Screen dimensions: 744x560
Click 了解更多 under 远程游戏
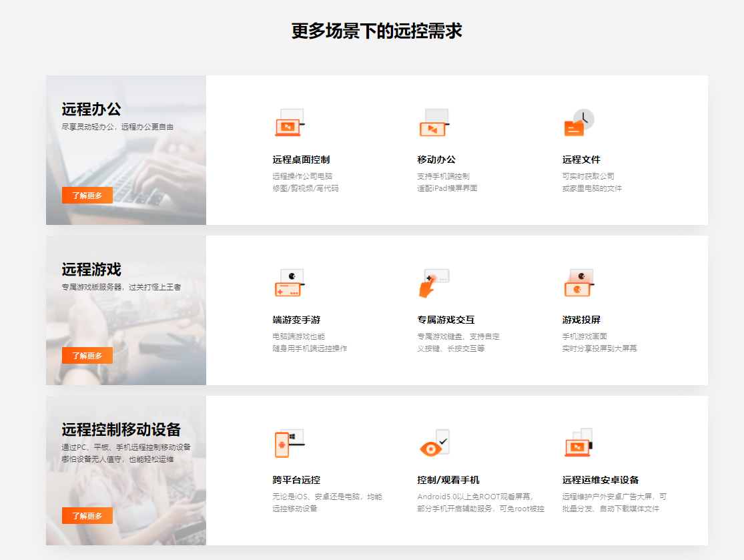[87, 355]
